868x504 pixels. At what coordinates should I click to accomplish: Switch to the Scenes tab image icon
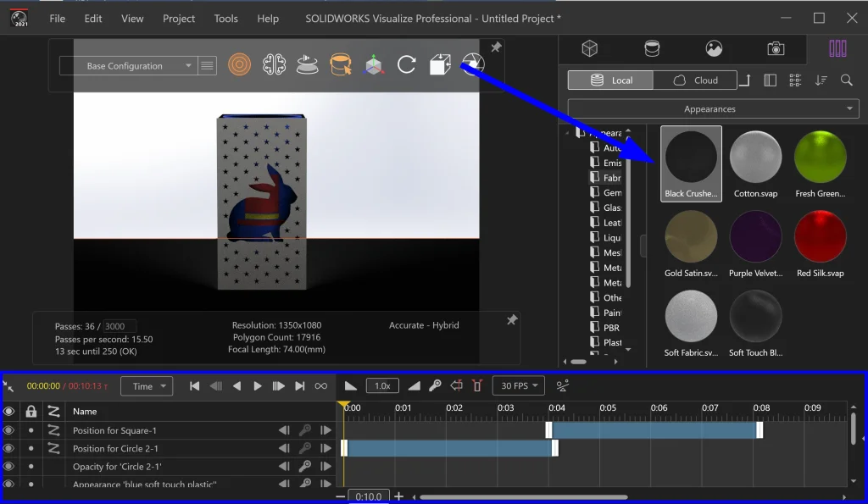[x=714, y=48]
